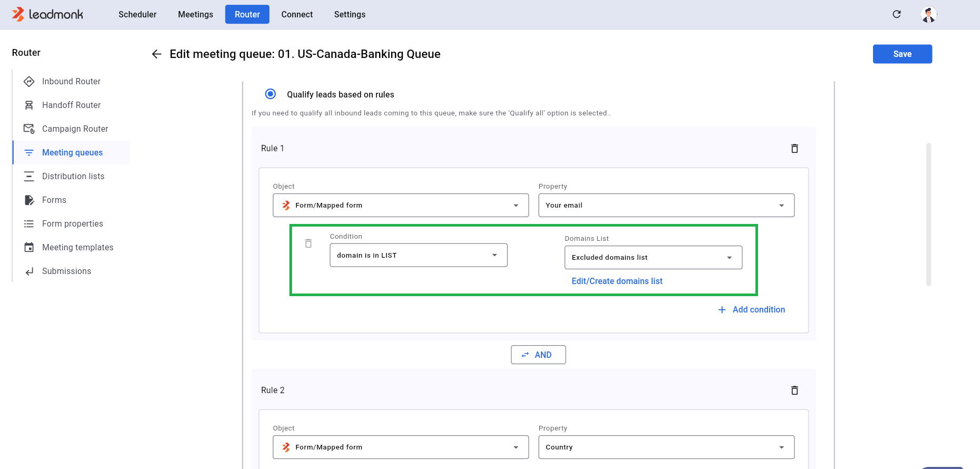Click the 'Edit meeting queue' page title
Viewport: 980px width, 469px height.
[305, 54]
